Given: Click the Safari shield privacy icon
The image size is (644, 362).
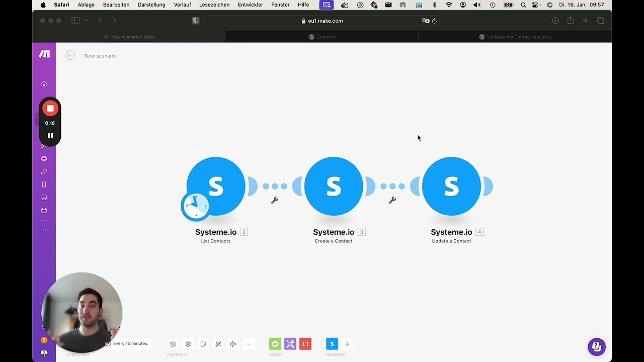Looking at the screenshot, I should pos(196,21).
